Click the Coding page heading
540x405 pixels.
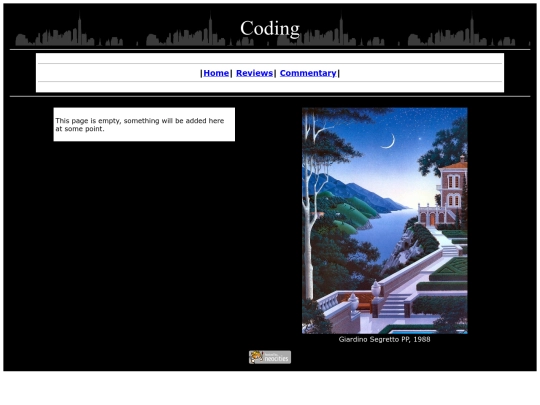tap(270, 28)
